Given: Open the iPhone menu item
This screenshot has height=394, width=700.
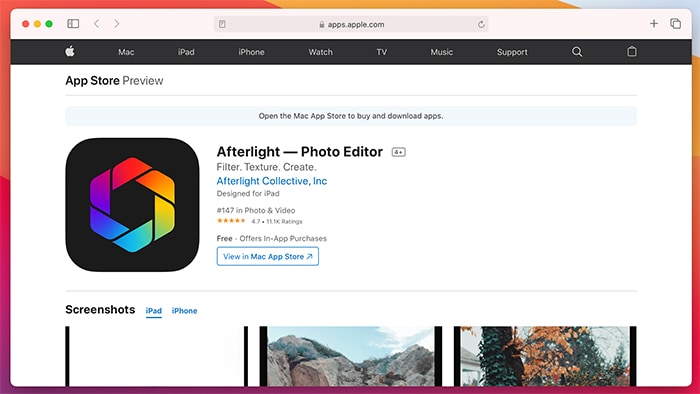Looking at the screenshot, I should coord(251,52).
